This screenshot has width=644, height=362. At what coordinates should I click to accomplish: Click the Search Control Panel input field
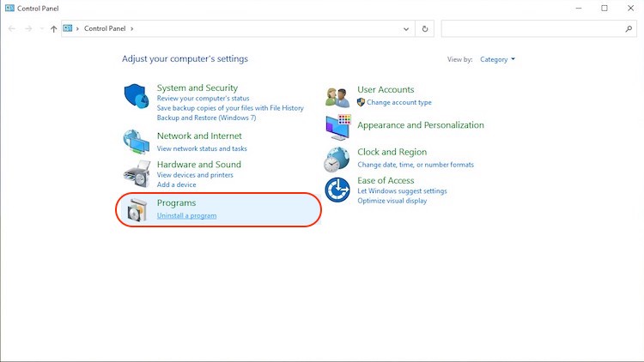pyautogui.click(x=539, y=28)
